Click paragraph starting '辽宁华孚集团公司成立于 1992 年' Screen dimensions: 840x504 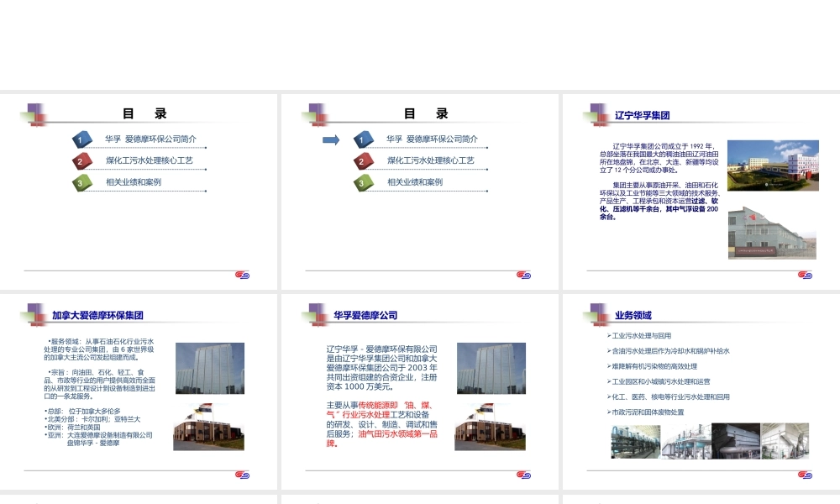click(659, 158)
